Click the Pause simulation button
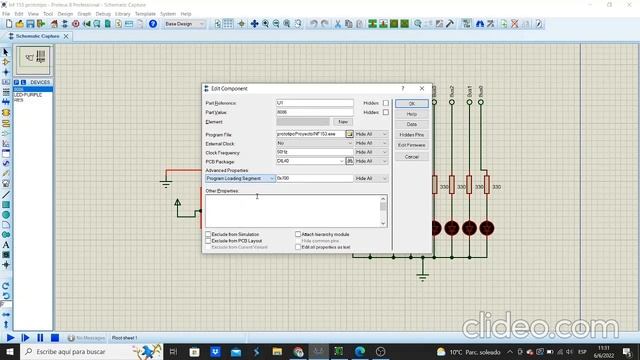The image size is (640, 360). [x=40, y=338]
